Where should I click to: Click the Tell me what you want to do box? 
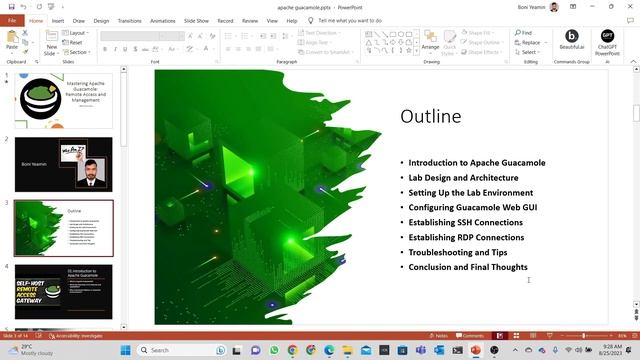tap(350, 20)
